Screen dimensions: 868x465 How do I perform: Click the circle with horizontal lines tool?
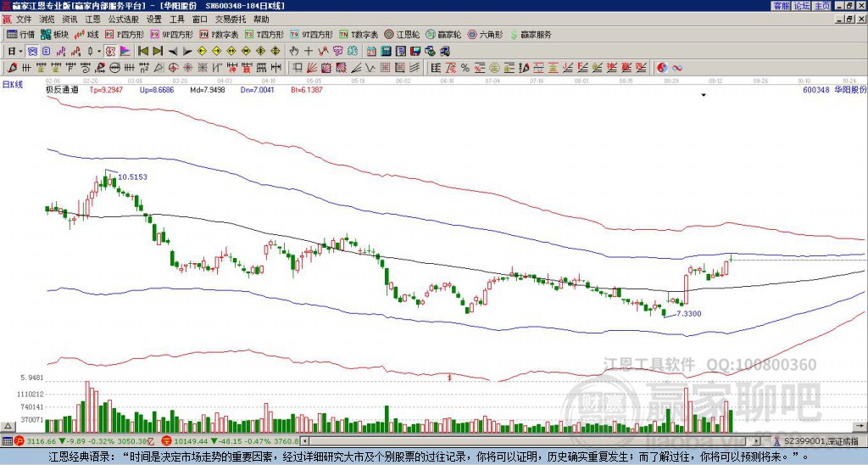tap(114, 68)
